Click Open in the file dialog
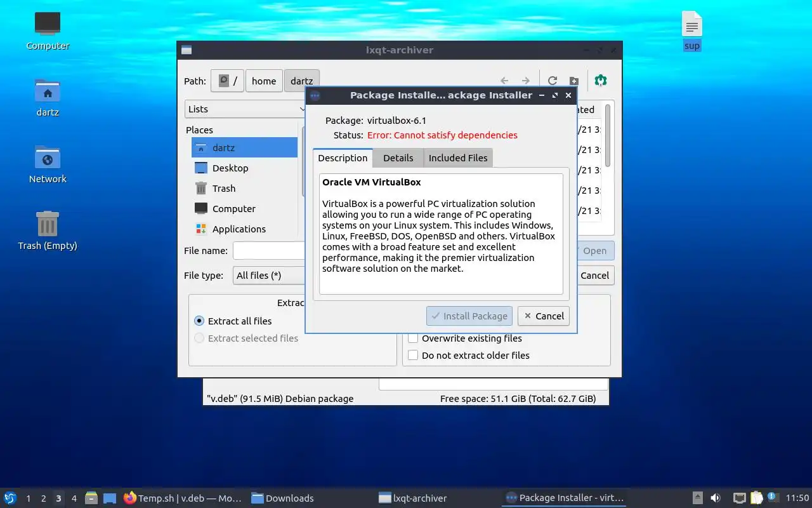Screen dimensions: 812x508 (x=594, y=251)
